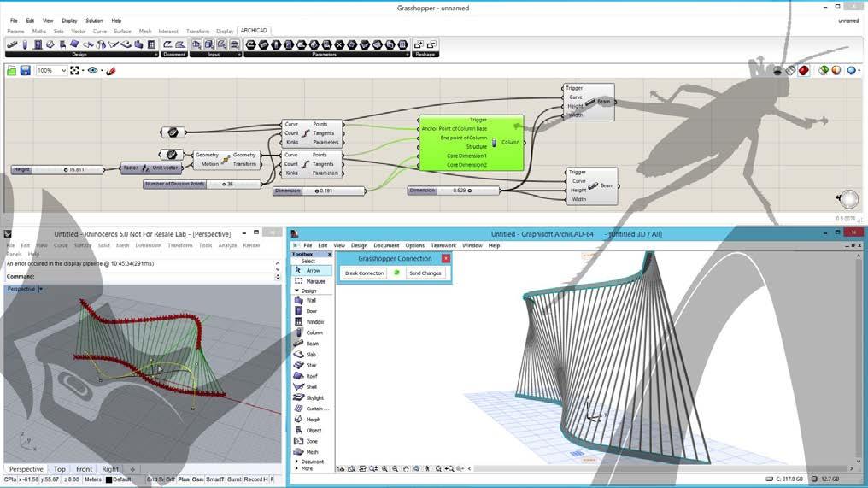Image resolution: width=868 pixels, height=488 pixels.
Task: Close the ArchiCAD Toolbox panel
Action: click(x=330, y=254)
